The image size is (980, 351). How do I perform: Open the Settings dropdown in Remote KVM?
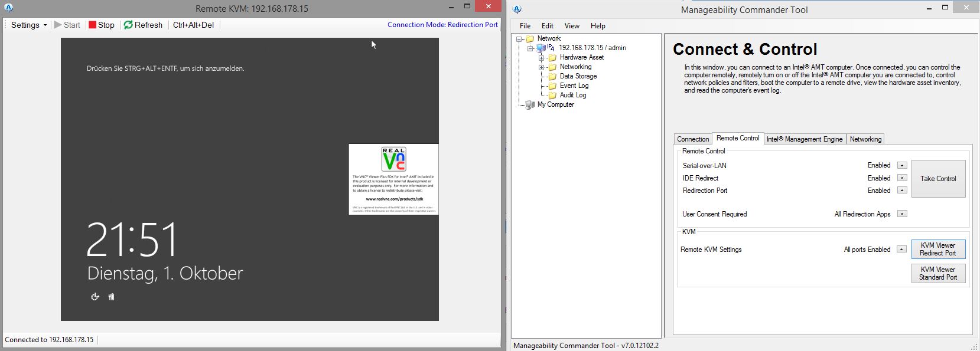point(28,25)
